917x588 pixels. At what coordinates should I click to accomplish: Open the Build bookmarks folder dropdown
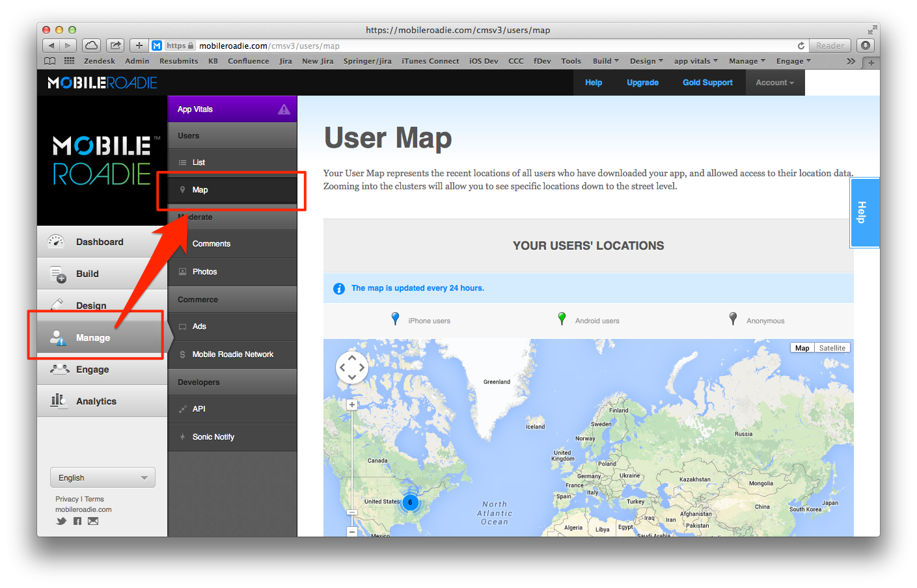(605, 61)
